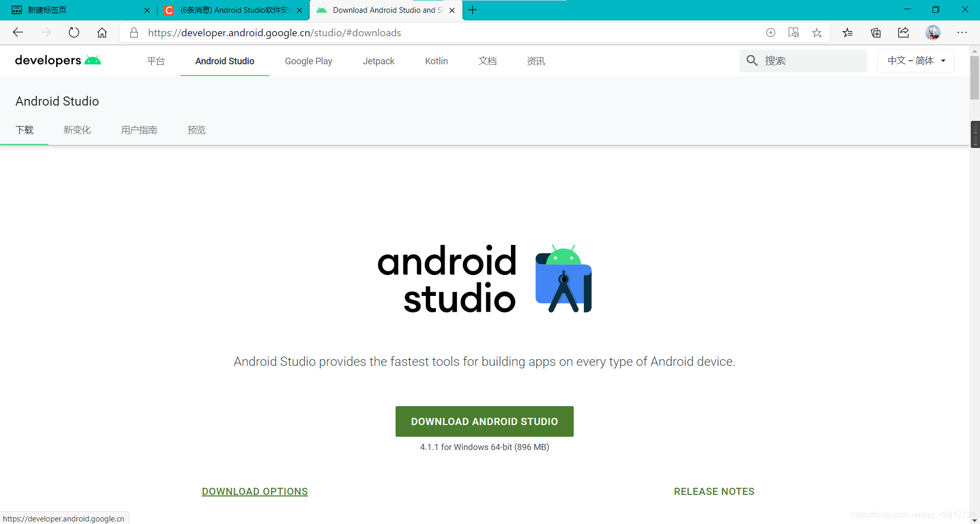Click the share page icon

click(903, 33)
